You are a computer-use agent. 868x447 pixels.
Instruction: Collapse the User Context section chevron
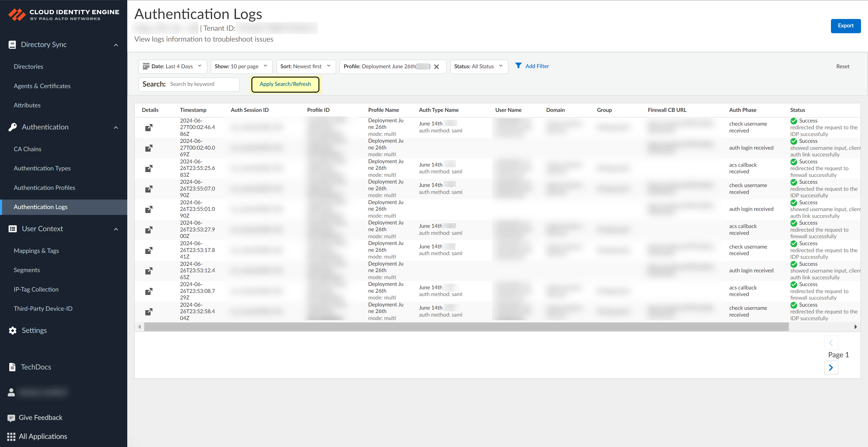coord(116,229)
